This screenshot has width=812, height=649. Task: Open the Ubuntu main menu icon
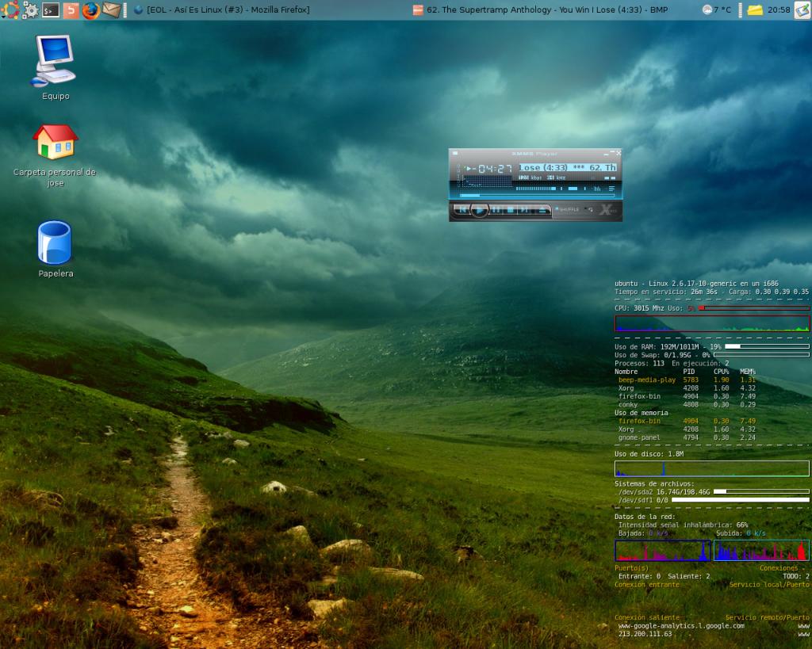[10, 10]
